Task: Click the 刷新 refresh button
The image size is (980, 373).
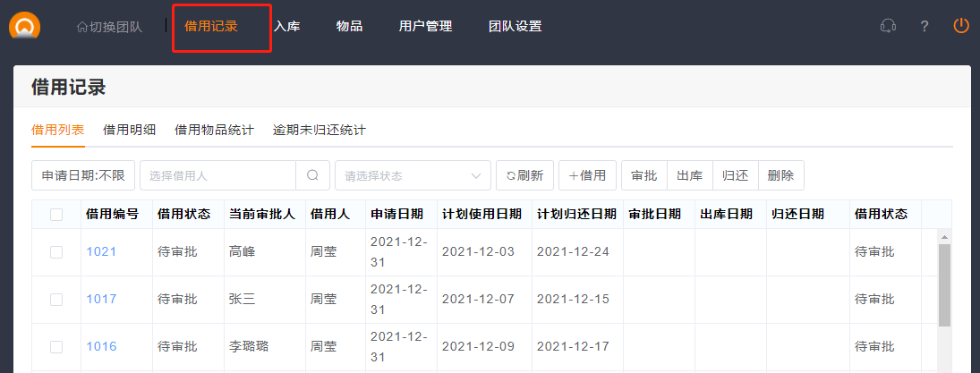Action: click(x=524, y=175)
